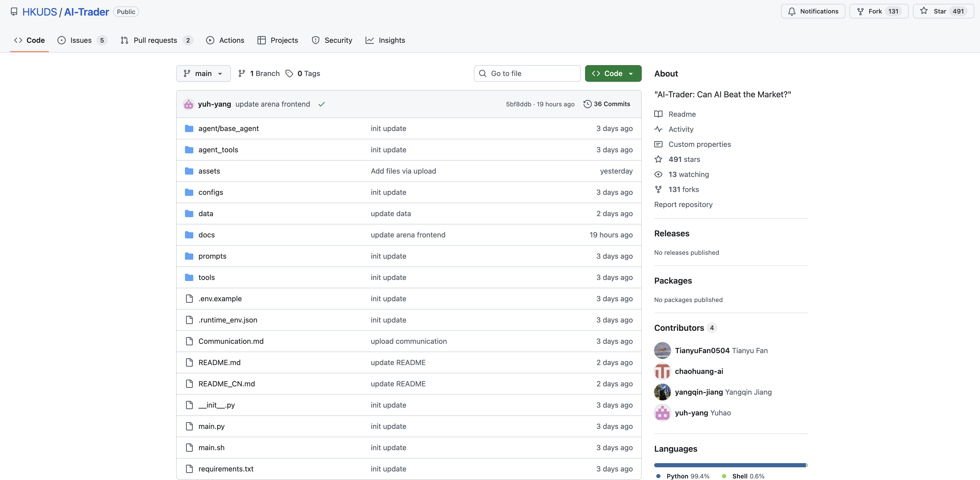
Task: Click the Activity pulse icon
Action: [658, 129]
